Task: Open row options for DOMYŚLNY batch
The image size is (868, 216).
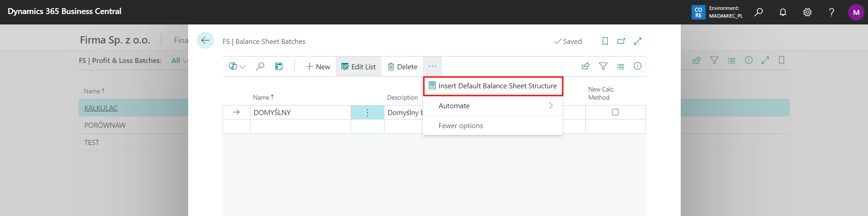Action: (x=367, y=112)
